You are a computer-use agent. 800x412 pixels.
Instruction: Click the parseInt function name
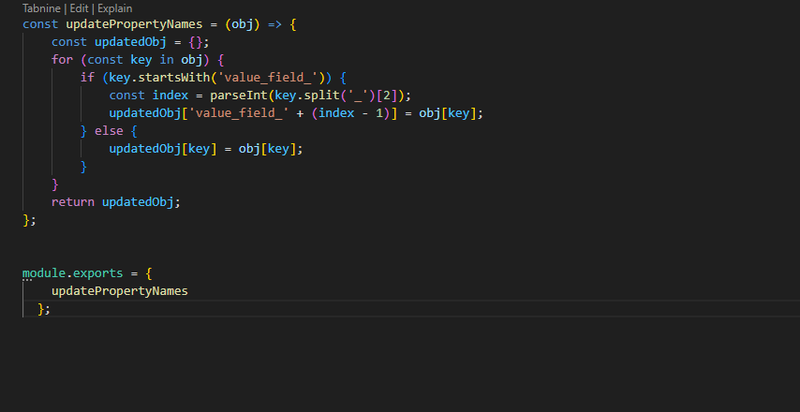(x=239, y=95)
